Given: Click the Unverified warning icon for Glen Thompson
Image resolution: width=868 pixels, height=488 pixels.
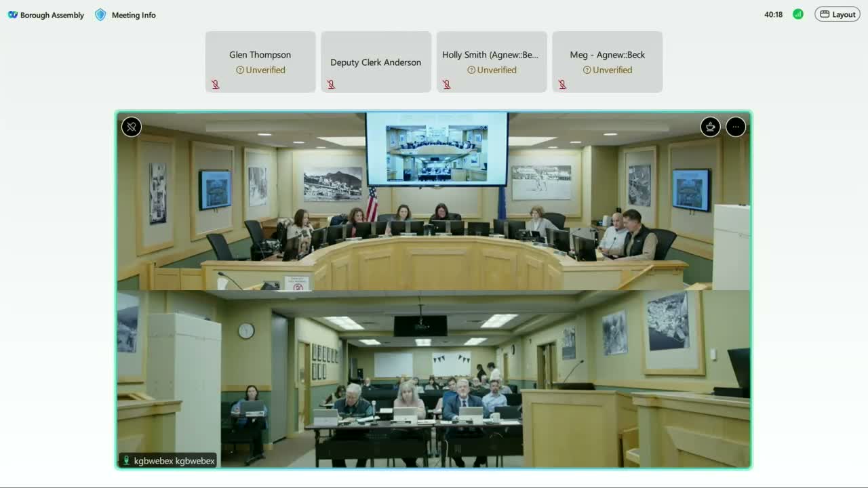Looking at the screenshot, I should point(241,70).
